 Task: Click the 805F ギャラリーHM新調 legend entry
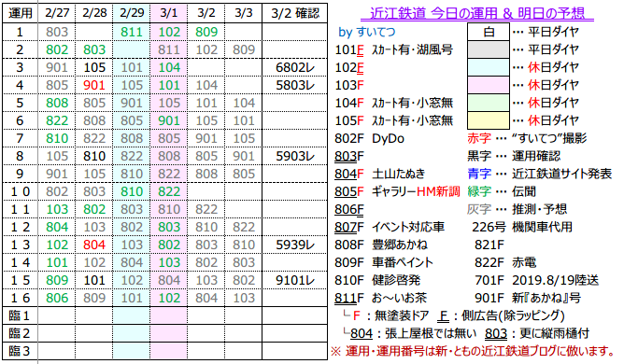397,191
